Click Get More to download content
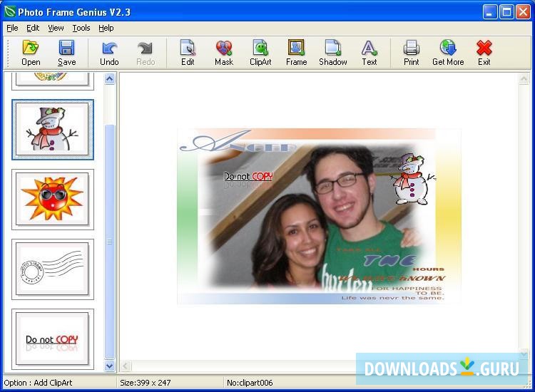 coord(448,53)
